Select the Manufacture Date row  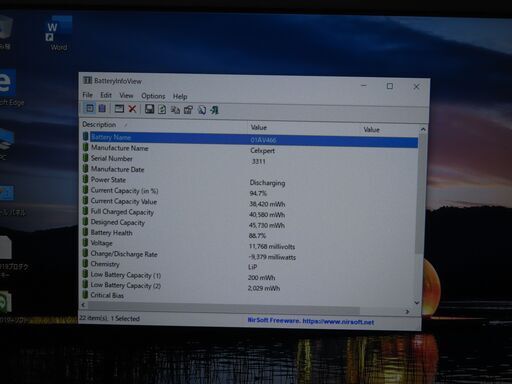(250, 170)
